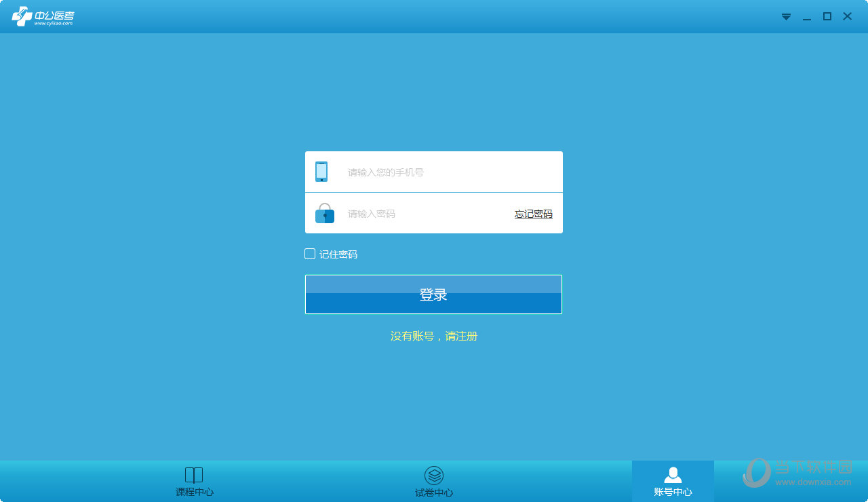Switch to the 试卷中心 tab
The image size is (868, 502).
(x=434, y=482)
